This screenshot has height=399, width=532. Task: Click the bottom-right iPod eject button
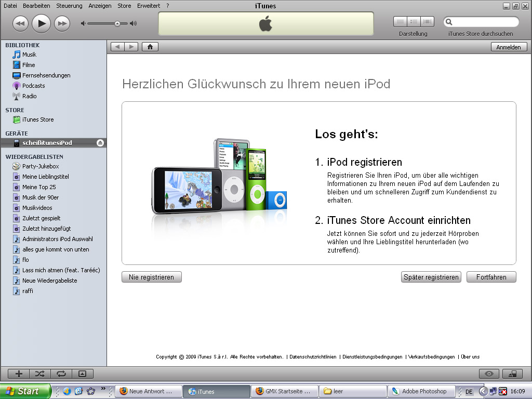coord(512,374)
